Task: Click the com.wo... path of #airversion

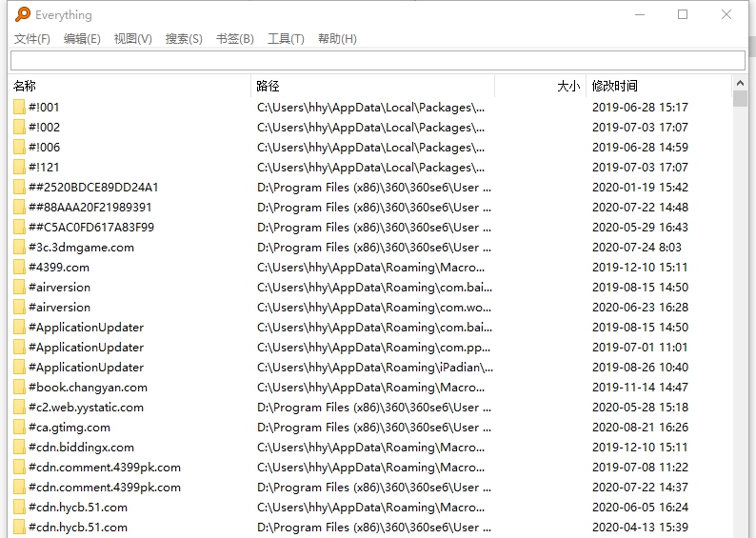Action: coord(374,307)
